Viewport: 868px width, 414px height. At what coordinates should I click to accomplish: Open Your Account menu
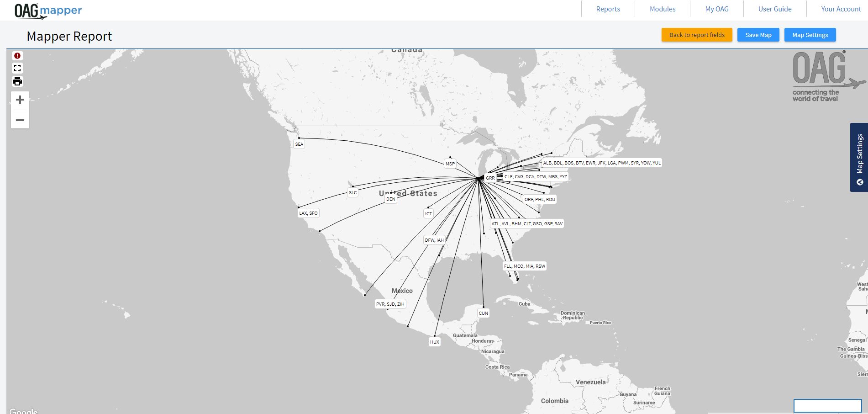click(x=841, y=9)
